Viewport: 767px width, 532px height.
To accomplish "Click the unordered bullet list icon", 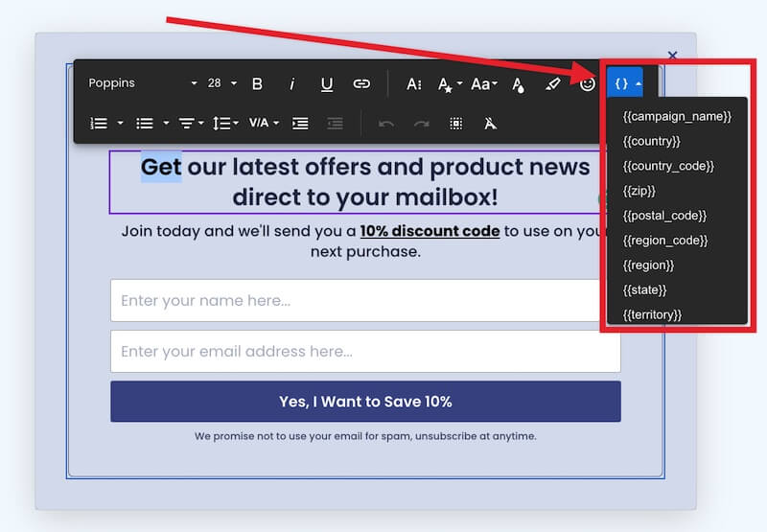I will coord(145,124).
